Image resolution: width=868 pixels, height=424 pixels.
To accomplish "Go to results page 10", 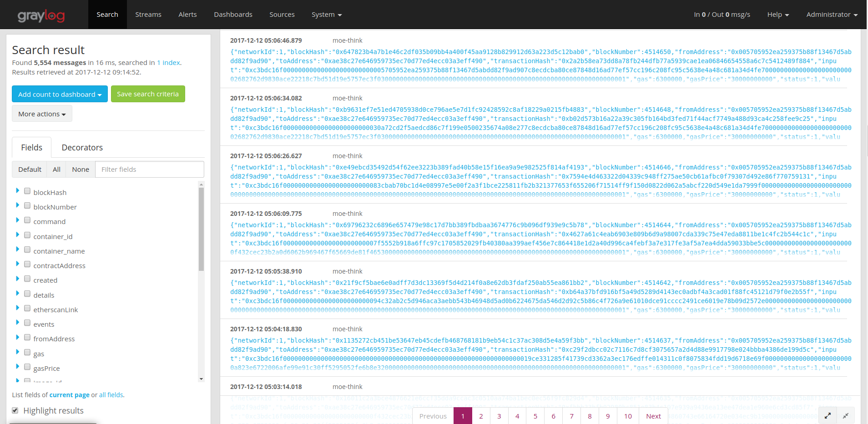I will (628, 416).
